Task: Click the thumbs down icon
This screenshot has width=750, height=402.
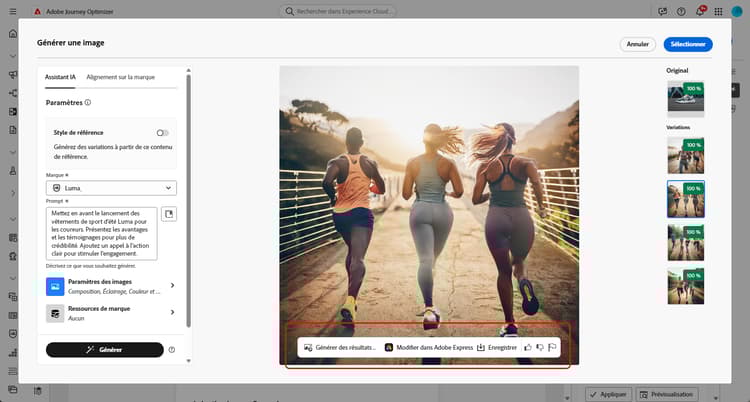Action: 540,347
